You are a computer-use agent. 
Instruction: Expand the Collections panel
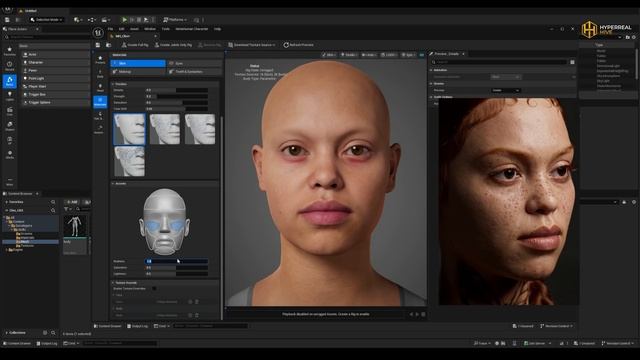point(7,333)
